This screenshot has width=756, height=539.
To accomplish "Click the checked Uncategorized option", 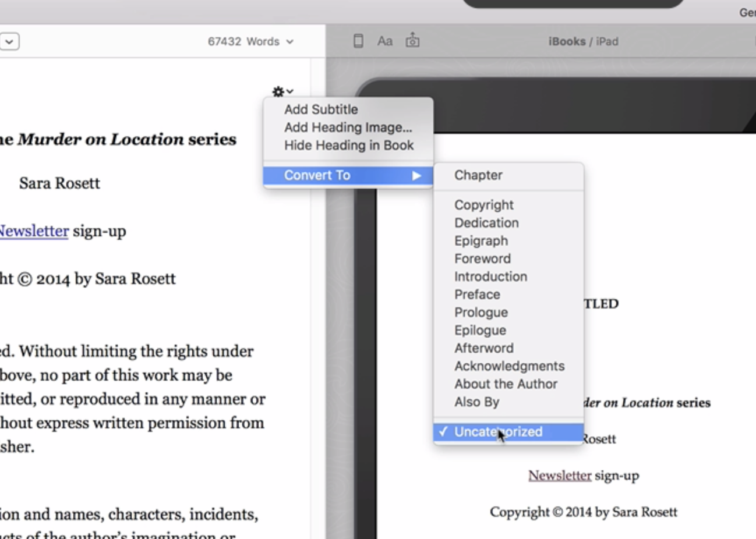I will coord(508,432).
